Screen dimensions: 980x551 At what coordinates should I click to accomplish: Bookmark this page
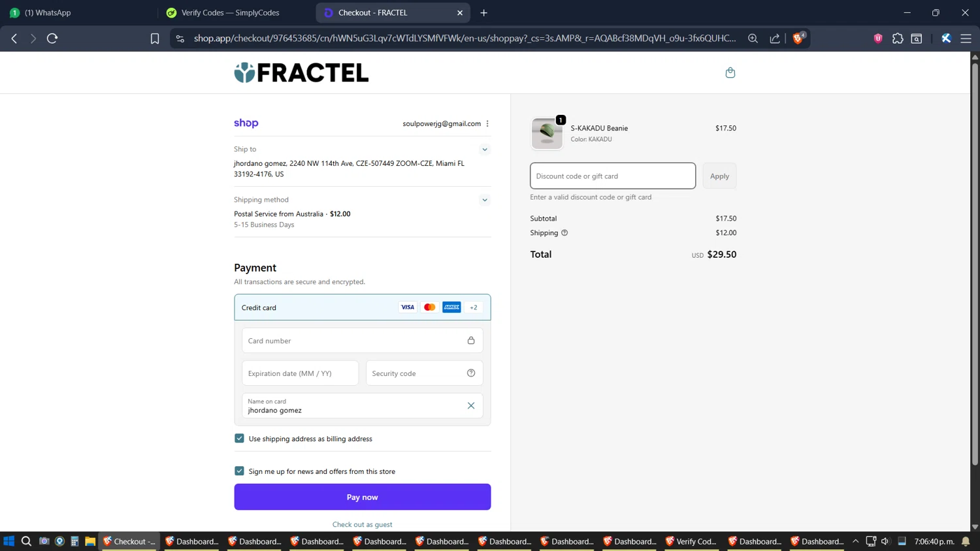(x=155, y=39)
